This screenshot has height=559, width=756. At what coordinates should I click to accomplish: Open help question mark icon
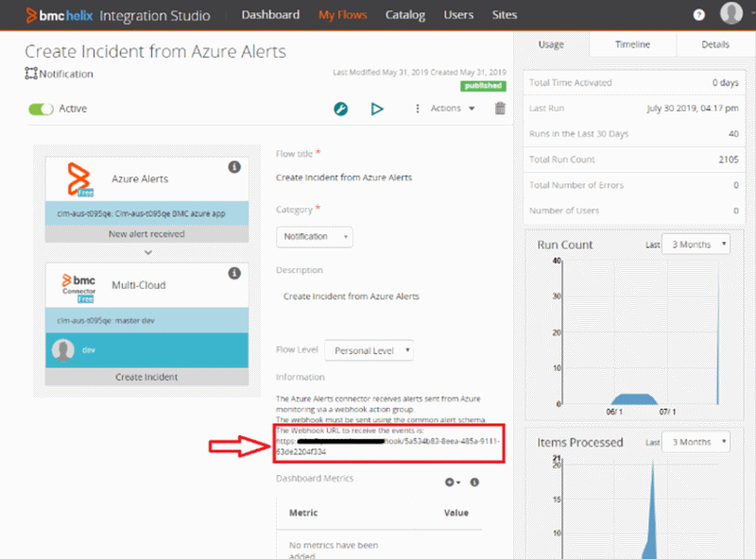point(698,15)
